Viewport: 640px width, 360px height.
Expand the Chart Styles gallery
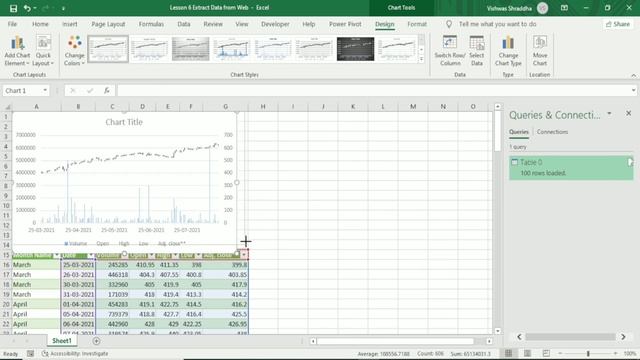pyautogui.click(x=421, y=59)
